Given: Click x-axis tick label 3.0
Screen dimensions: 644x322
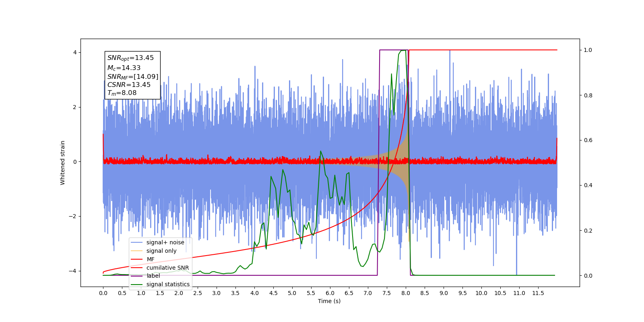Looking at the screenshot, I should 217,293.
